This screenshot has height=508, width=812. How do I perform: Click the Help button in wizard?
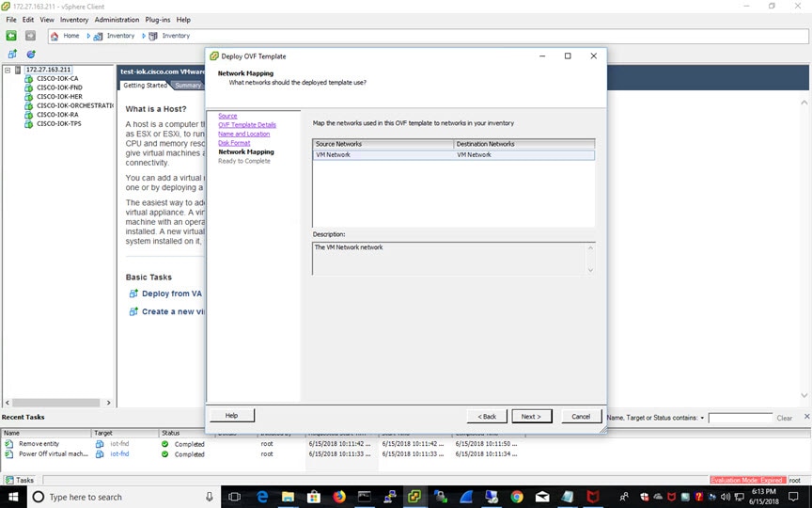[x=232, y=415]
